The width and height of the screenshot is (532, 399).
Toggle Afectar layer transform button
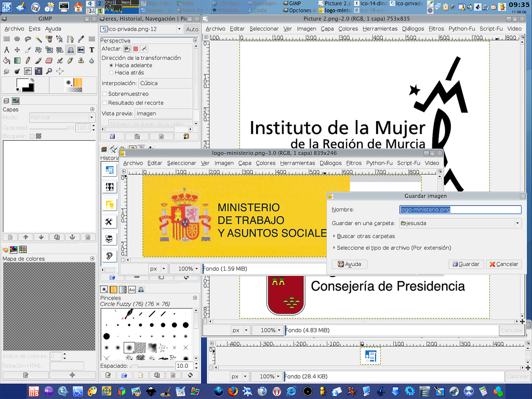click(127, 49)
